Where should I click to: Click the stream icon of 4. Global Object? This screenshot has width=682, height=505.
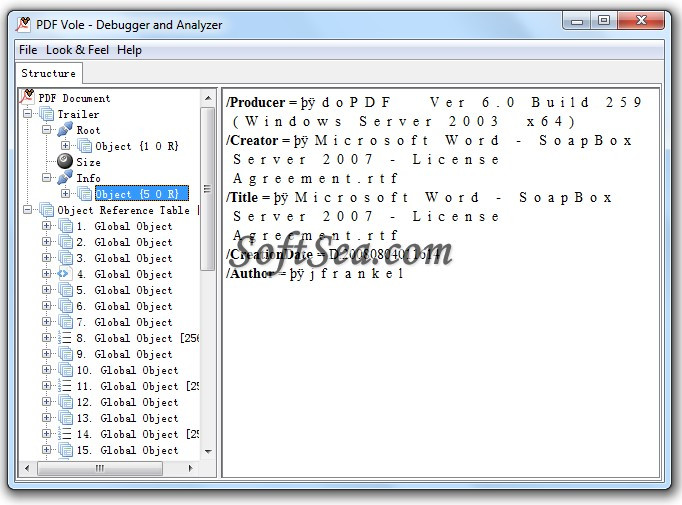[x=64, y=274]
